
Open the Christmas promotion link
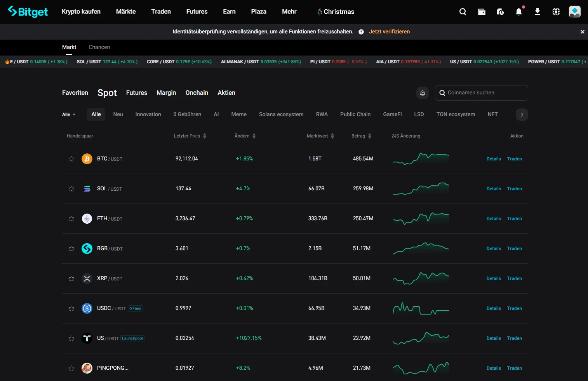point(336,12)
